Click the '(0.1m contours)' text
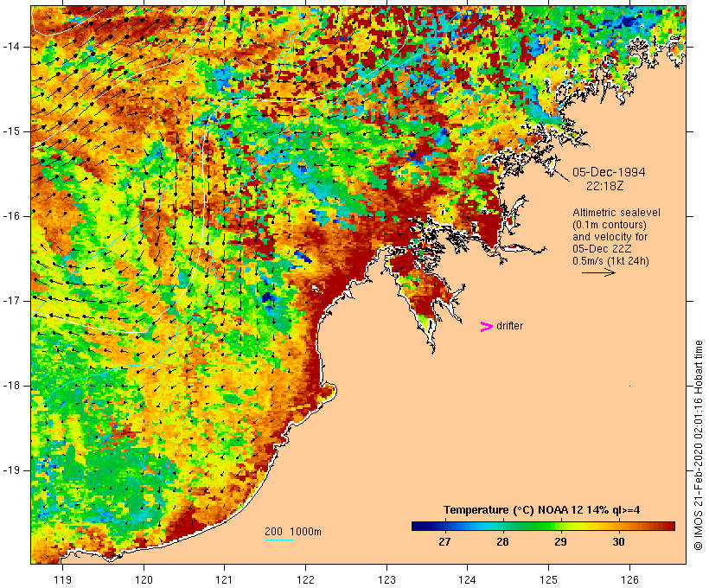The image size is (709, 588). coord(610,225)
